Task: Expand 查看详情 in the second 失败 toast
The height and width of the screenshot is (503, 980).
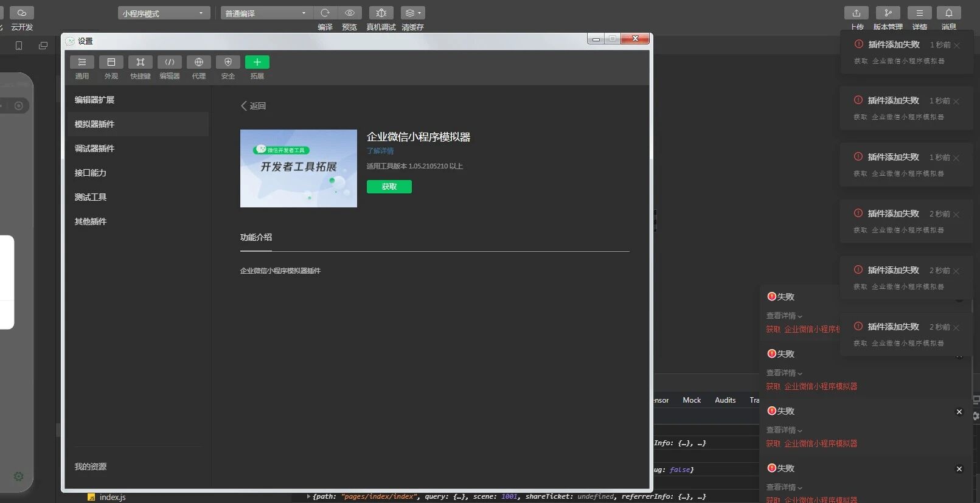Action: 784,373
